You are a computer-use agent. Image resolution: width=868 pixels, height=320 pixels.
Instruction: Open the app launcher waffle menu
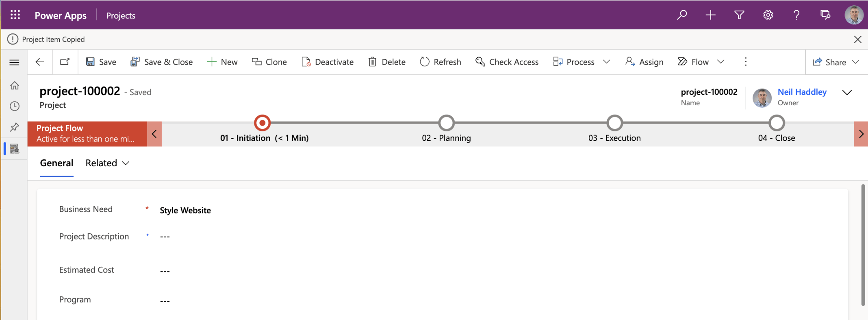point(15,15)
